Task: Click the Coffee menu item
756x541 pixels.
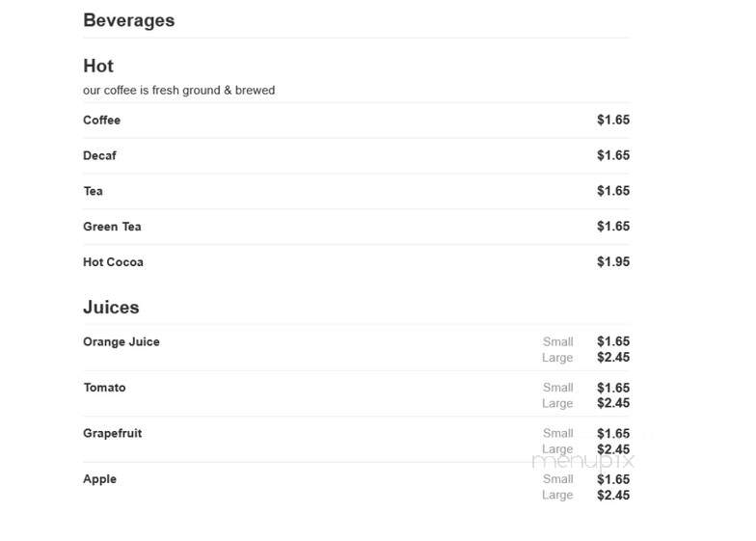Action: (102, 120)
